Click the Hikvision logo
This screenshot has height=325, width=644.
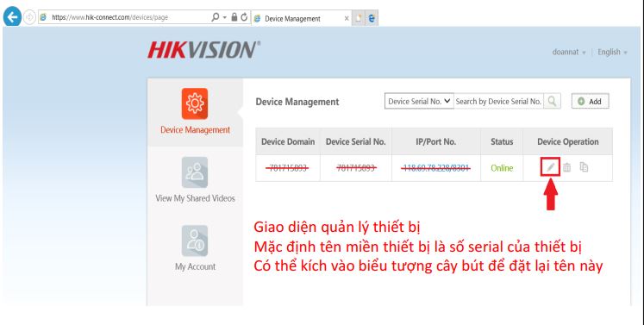point(203,50)
